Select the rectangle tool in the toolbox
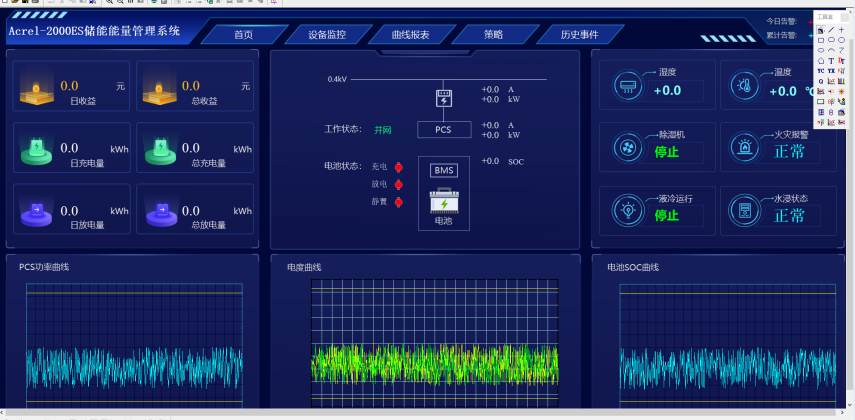Viewport: 855px width, 420px height. pyautogui.click(x=821, y=40)
